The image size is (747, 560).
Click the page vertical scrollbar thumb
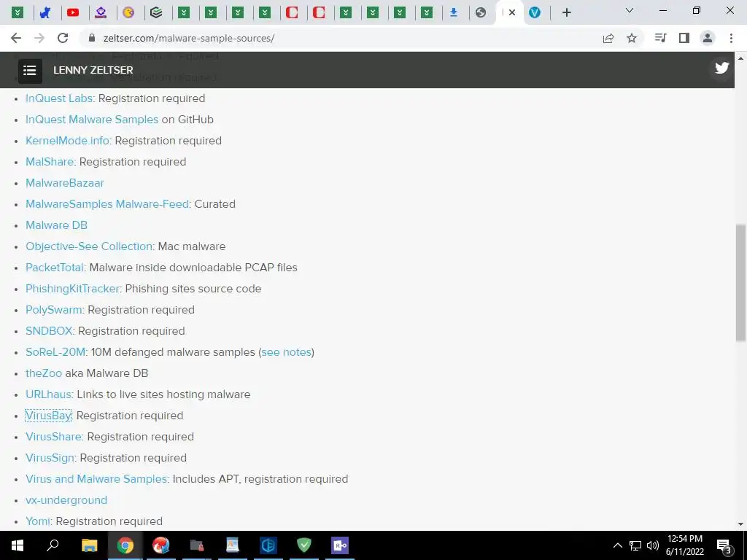[x=740, y=283]
